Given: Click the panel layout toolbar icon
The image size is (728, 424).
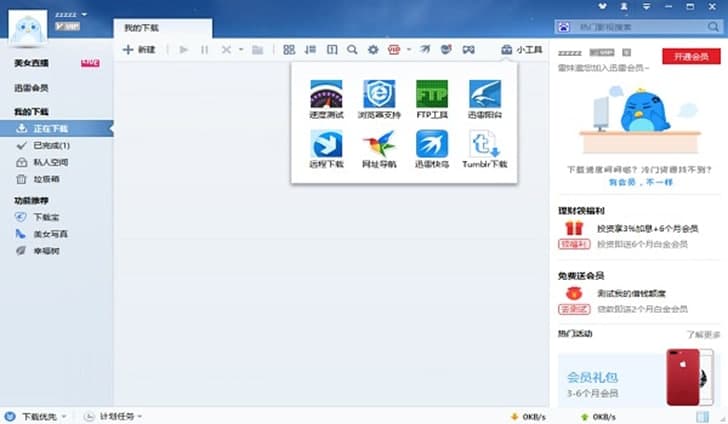Looking at the screenshot, I should 332,49.
